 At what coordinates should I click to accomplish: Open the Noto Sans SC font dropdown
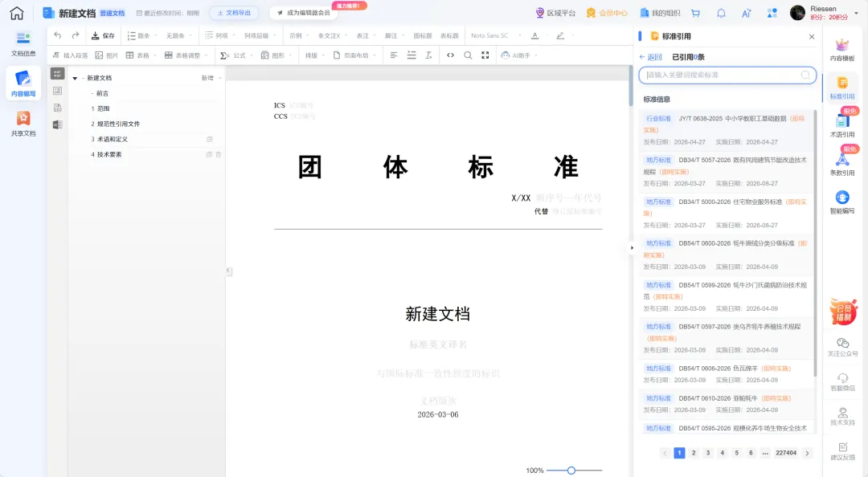point(496,35)
